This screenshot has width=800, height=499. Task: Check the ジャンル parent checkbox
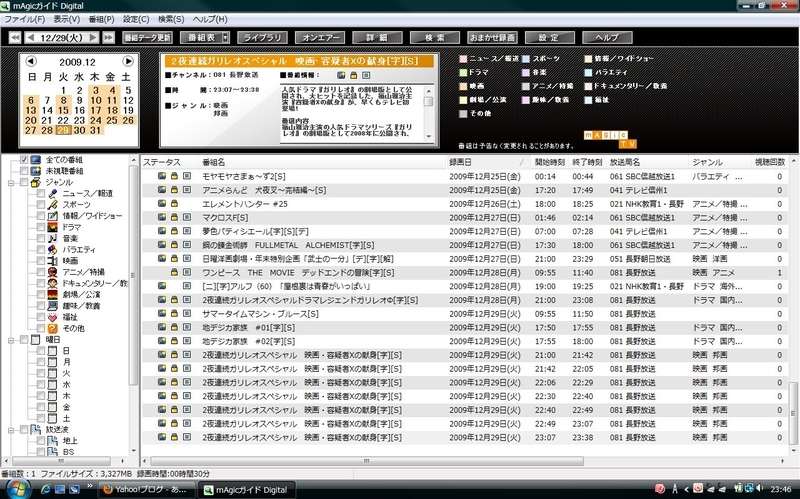pos(24,182)
